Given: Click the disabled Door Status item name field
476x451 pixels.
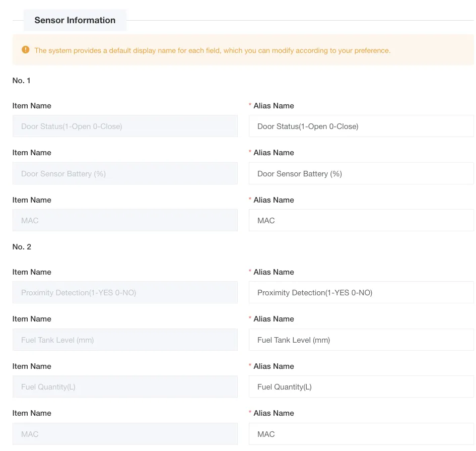Looking at the screenshot, I should pyautogui.click(x=125, y=126).
